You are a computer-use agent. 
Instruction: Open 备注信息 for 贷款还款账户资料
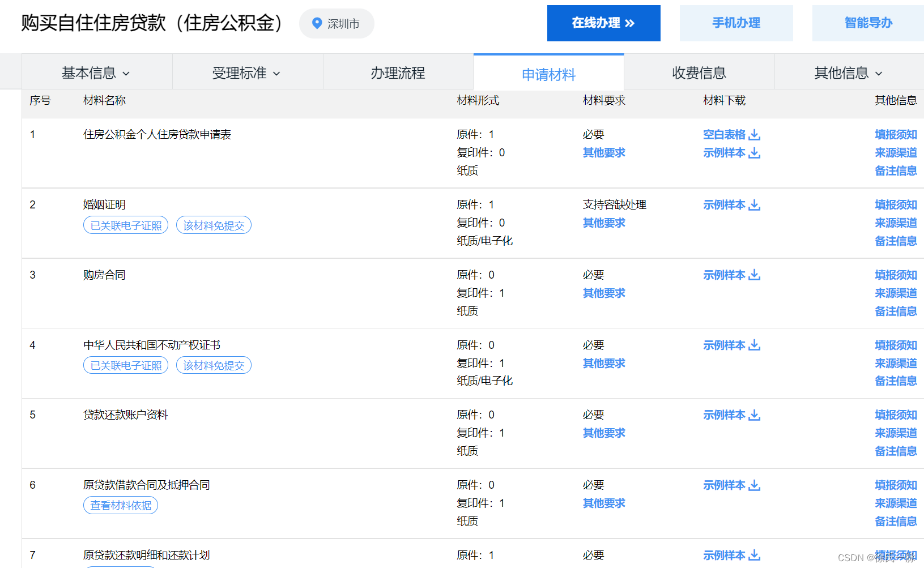point(896,451)
